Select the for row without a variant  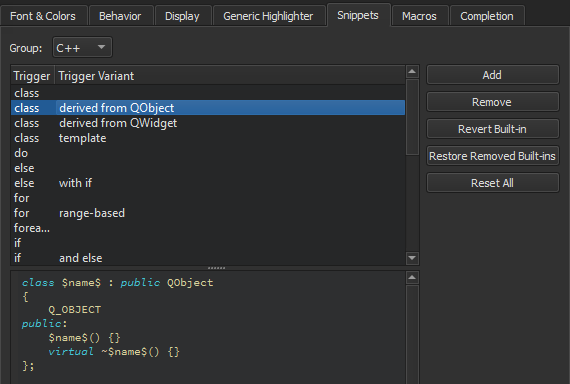(x=208, y=198)
